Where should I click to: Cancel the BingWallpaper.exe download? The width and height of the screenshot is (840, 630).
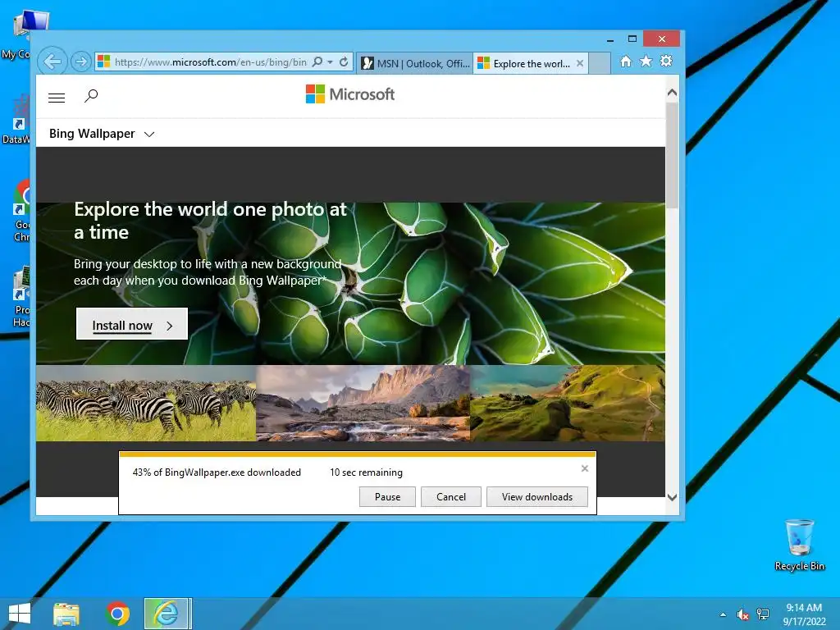451,496
